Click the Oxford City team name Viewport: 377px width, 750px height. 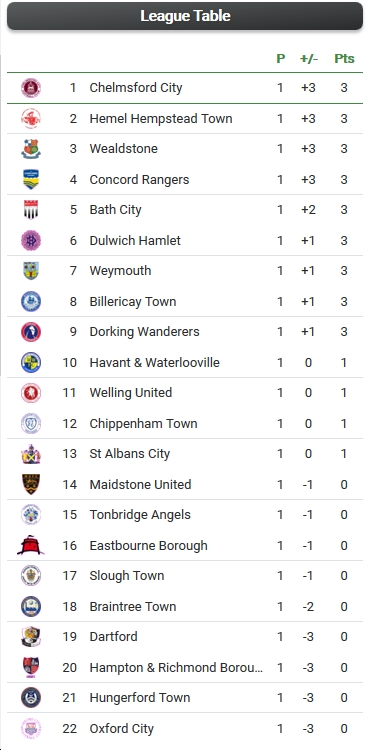click(122, 728)
